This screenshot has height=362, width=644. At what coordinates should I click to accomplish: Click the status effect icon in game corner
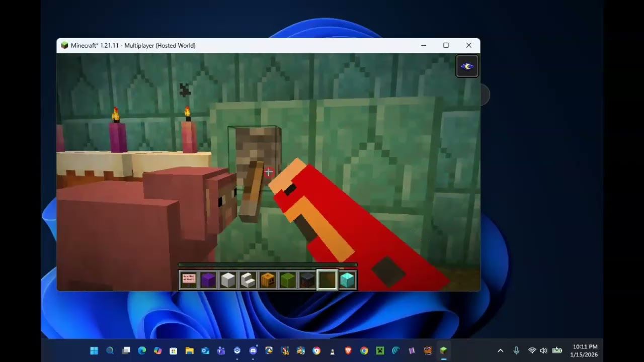tap(467, 66)
